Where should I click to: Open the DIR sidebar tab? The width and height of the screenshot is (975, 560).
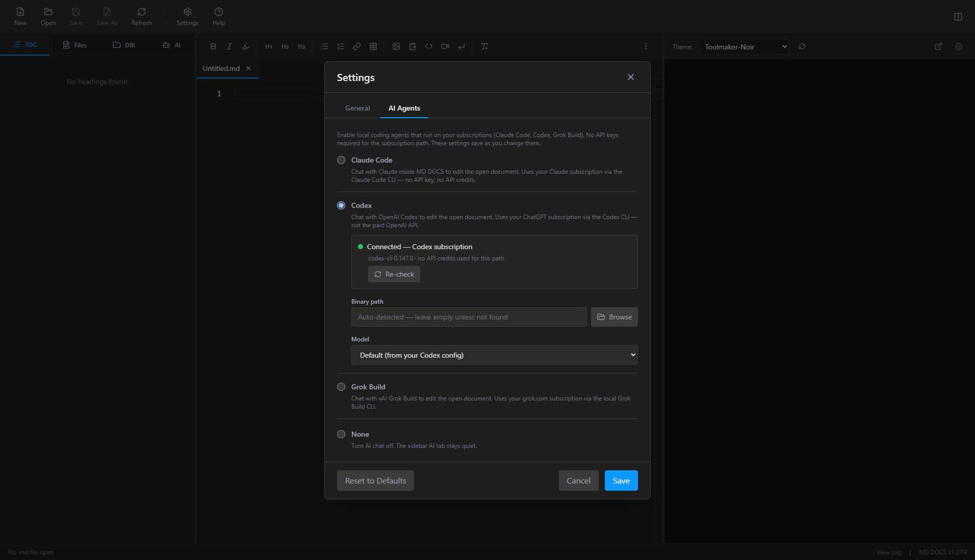coord(124,45)
